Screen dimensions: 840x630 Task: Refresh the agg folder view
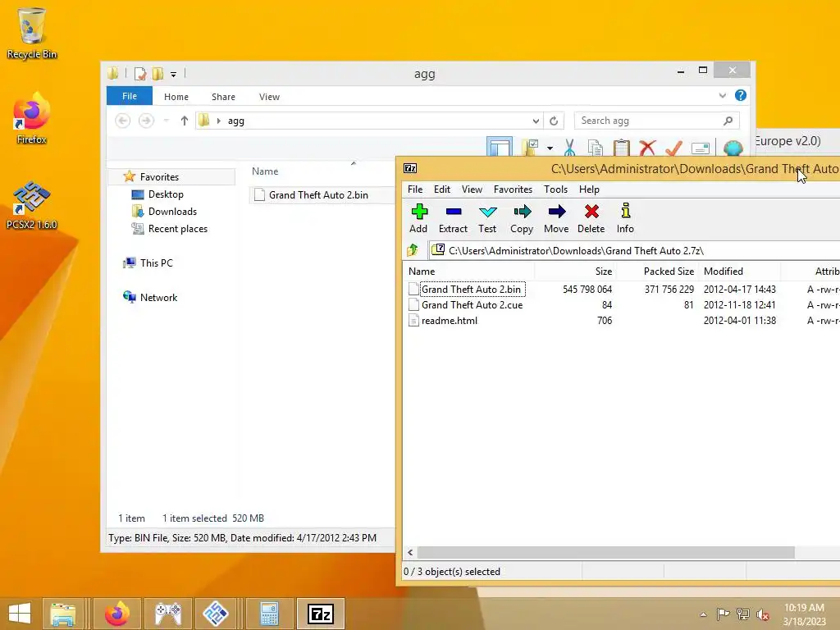click(554, 121)
